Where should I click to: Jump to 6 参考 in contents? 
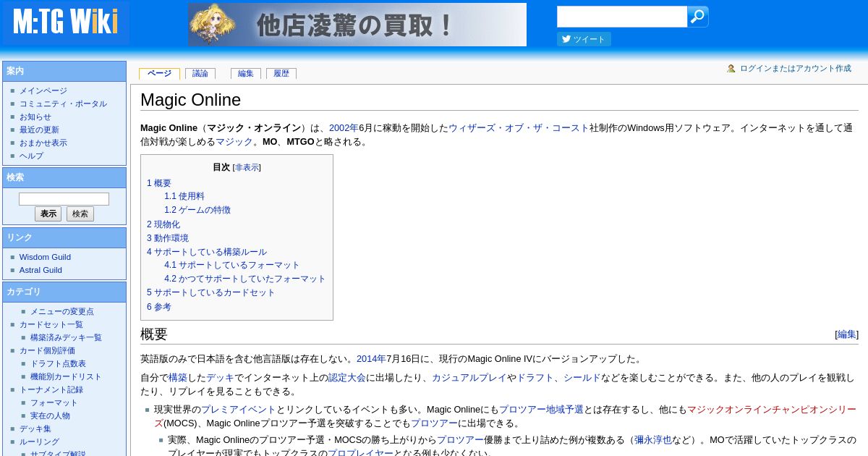pos(159,307)
